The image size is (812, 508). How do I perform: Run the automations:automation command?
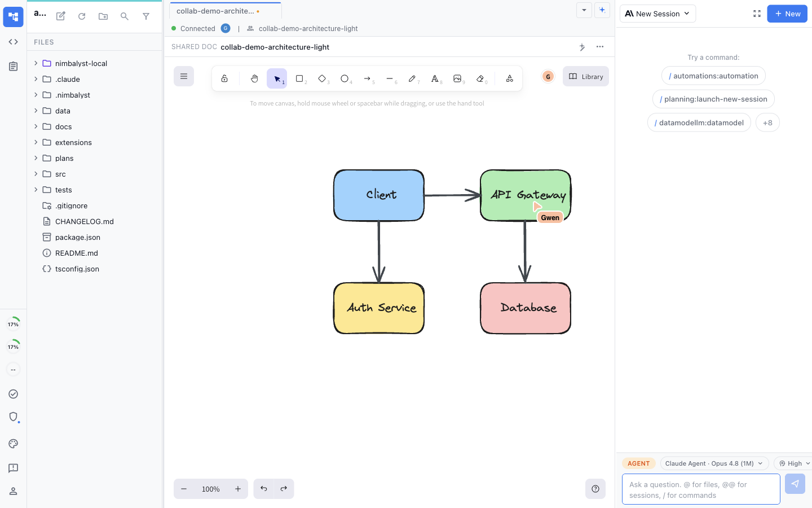(713, 76)
